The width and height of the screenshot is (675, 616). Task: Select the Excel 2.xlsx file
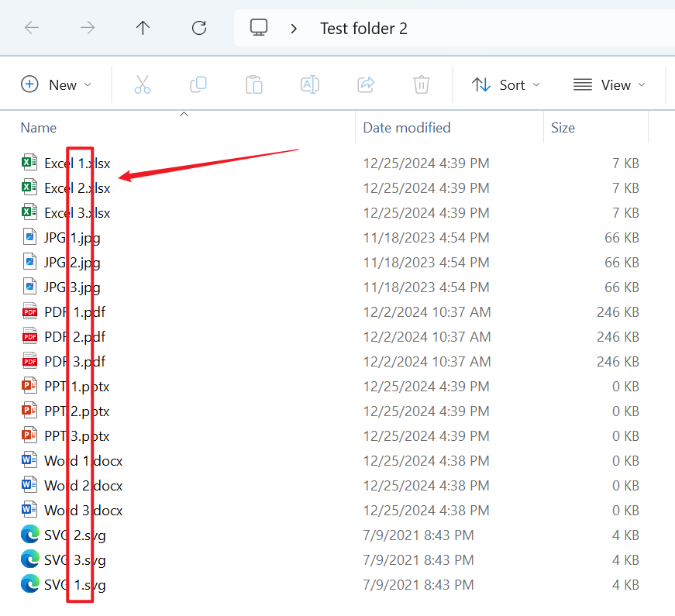77,188
